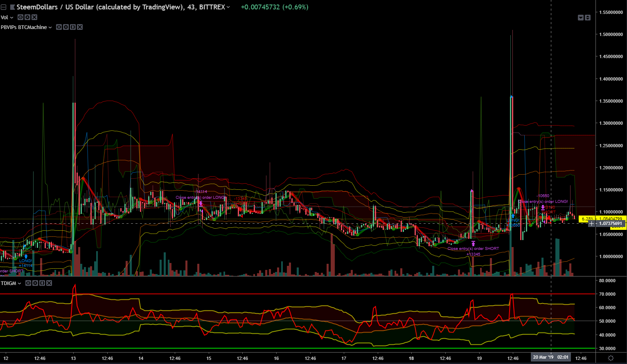Image resolution: width=627 pixels, height=364 pixels.
Task: Click the 1.55000000 price axis label
Action: tap(611, 12)
